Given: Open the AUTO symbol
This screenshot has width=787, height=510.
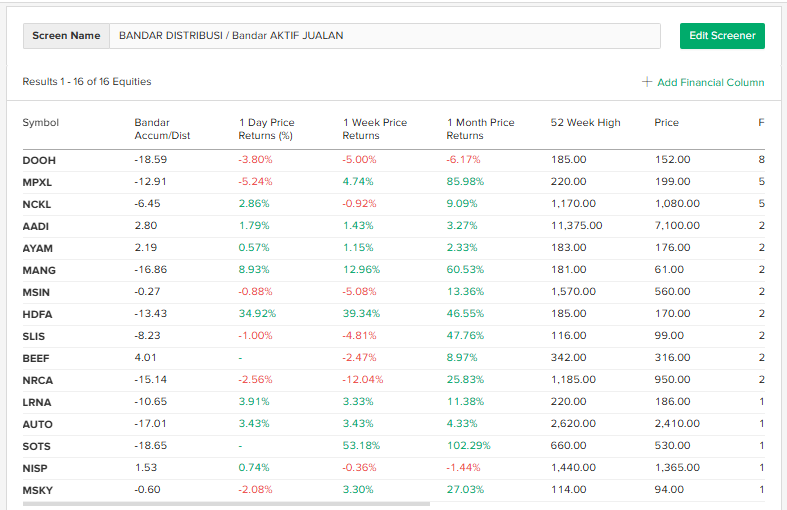Looking at the screenshot, I should click(38, 425).
